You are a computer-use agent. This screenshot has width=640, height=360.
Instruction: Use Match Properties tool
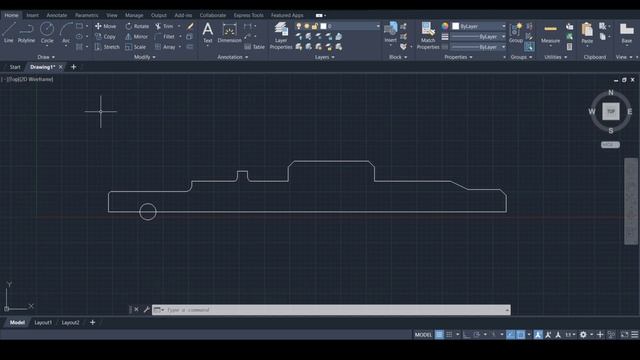[x=428, y=36]
